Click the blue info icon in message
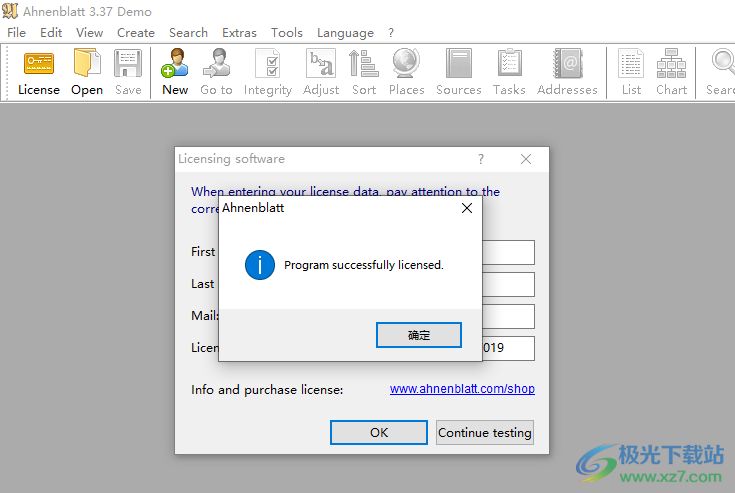 pos(260,265)
